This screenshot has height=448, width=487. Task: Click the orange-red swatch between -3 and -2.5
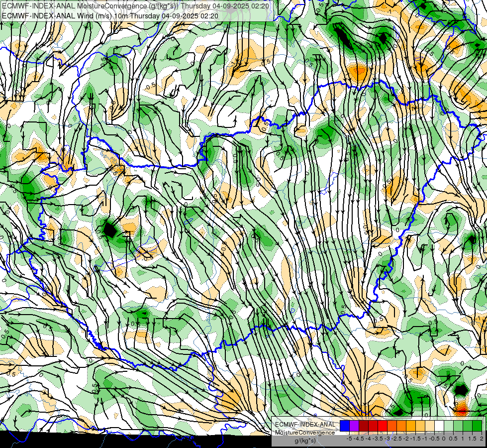pyautogui.click(x=392, y=426)
